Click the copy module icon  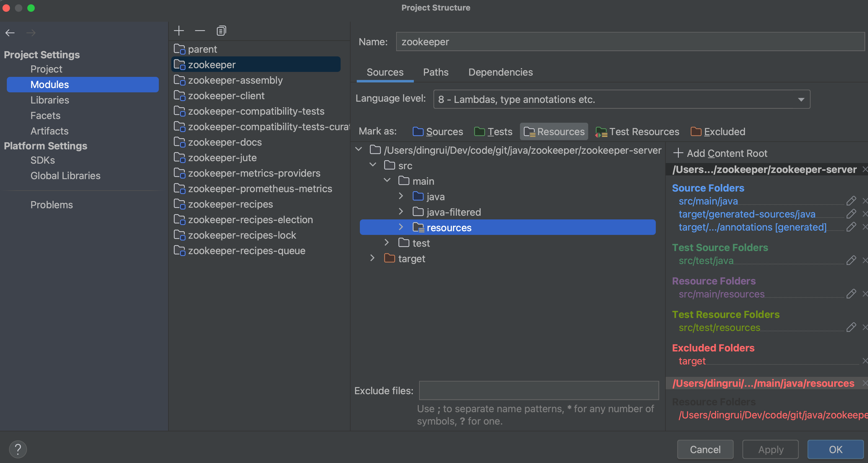[221, 31]
